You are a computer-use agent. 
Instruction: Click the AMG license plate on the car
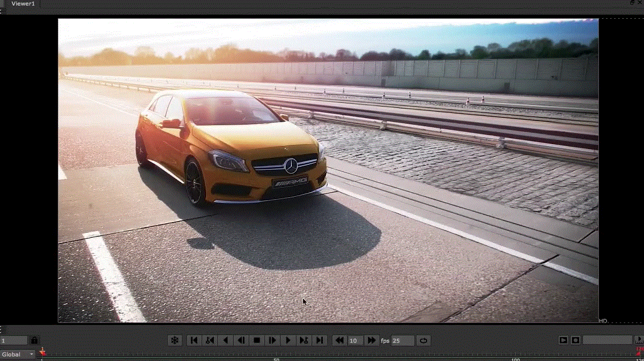coord(290,182)
